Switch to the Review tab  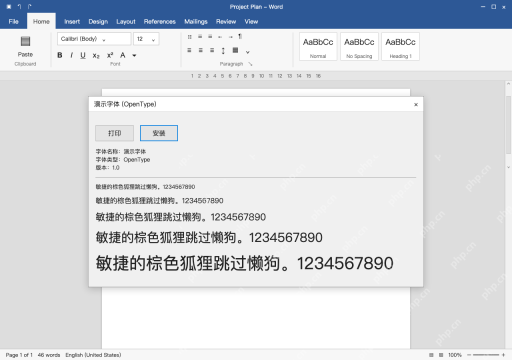pyautogui.click(x=226, y=21)
